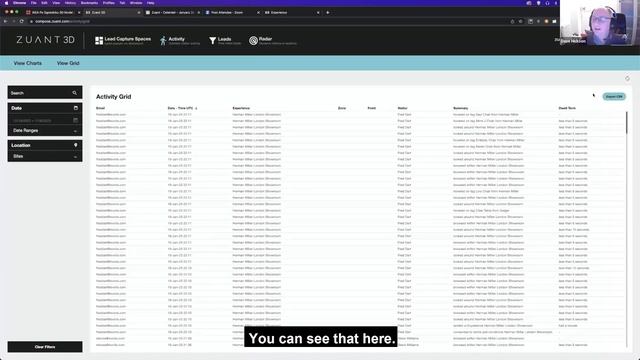Bookmark this page with the star icon

tap(520, 21)
